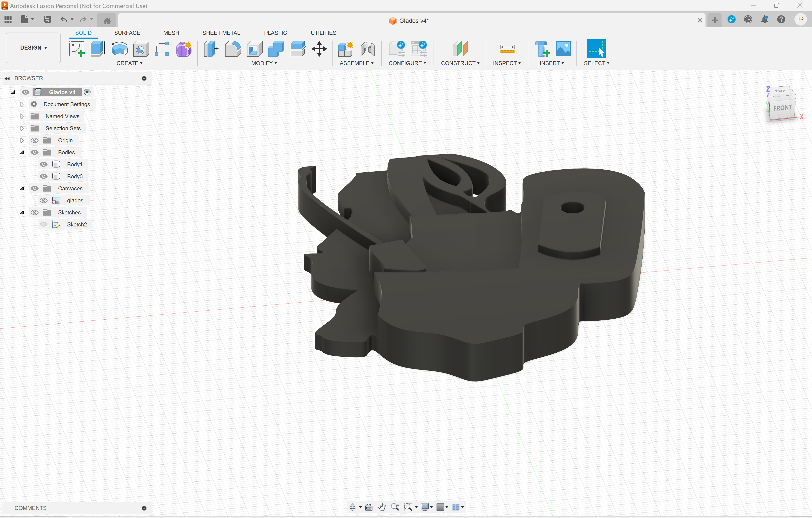This screenshot has height=518, width=812.
Task: Switch to the PLASTIC tab
Action: (x=275, y=33)
